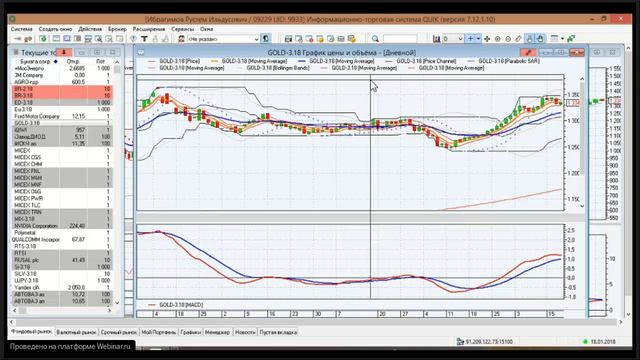Click the round info icon left of T
Screen dimensions: 640x360
click(x=133, y=39)
